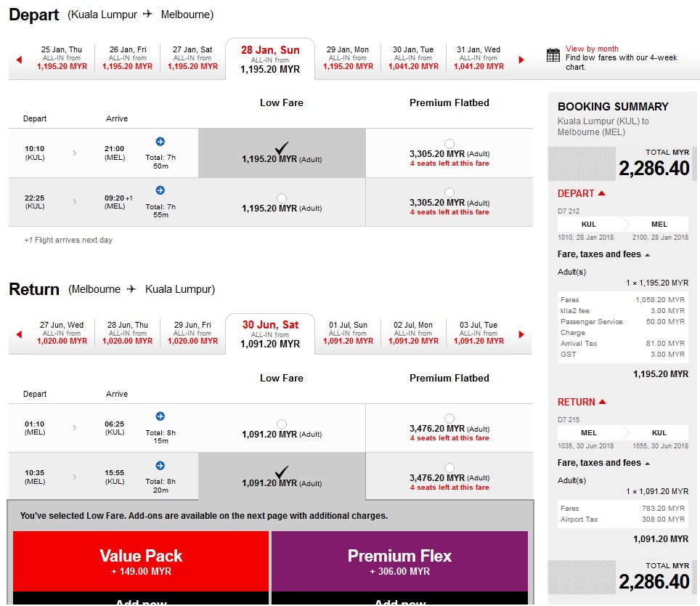Collapse Fare, taxes and fees under DEPART
Viewport: 700px width, 606px height.
647,255
